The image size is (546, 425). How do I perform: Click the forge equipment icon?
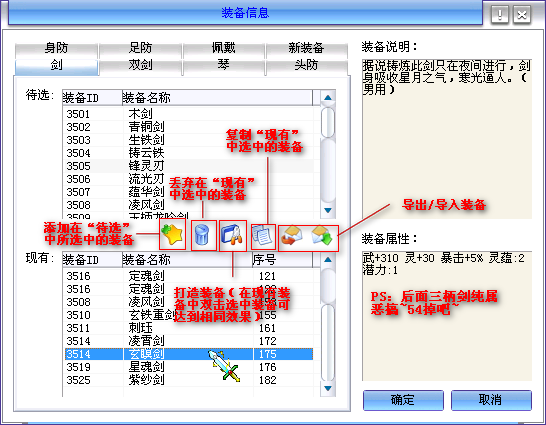pyautogui.click(x=232, y=235)
